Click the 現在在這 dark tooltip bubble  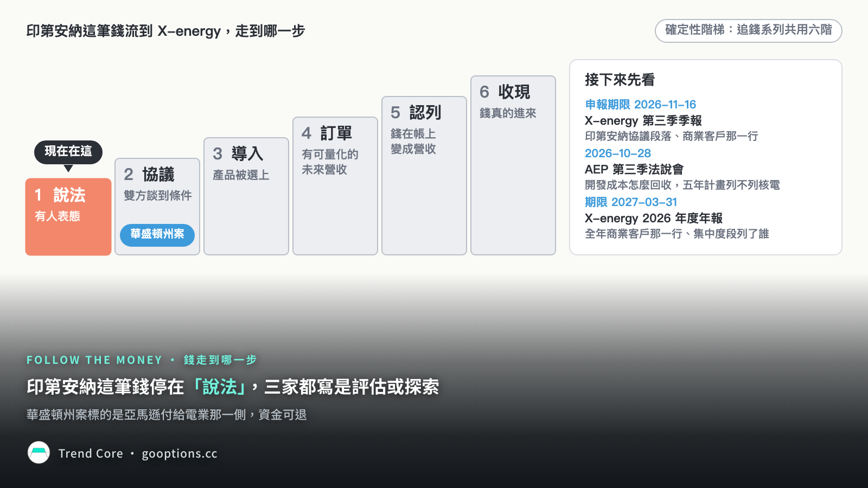[x=68, y=152]
